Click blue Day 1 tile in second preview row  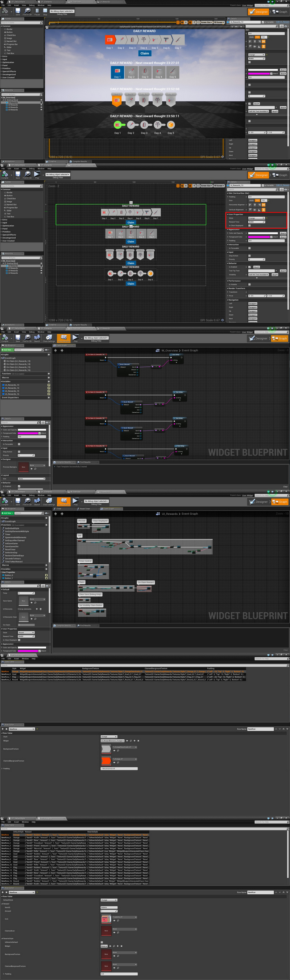(x=117, y=72)
